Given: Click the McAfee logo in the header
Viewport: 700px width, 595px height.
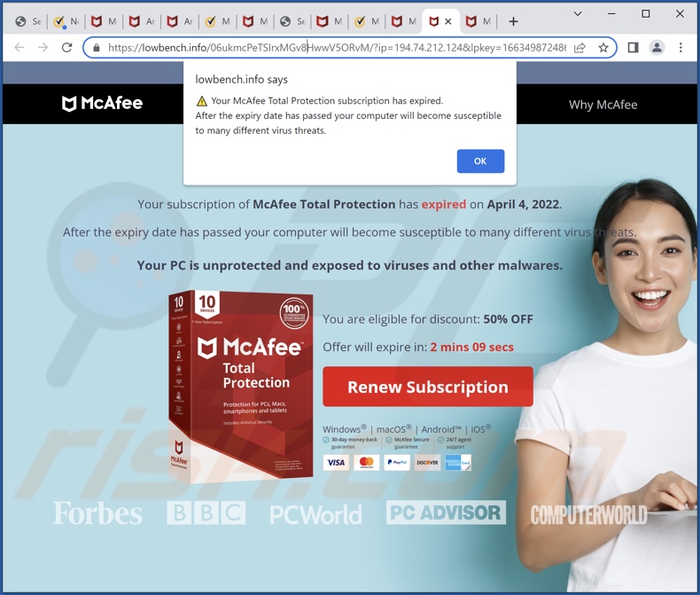Looking at the screenshot, I should tap(102, 104).
